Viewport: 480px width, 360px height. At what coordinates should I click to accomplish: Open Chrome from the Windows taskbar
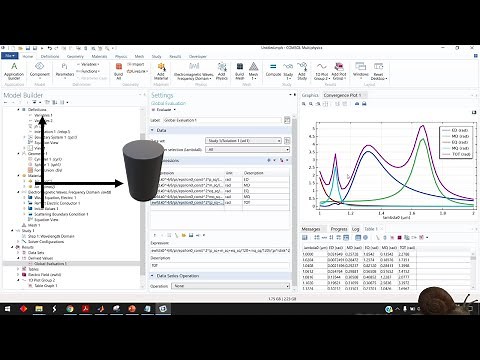[70, 309]
